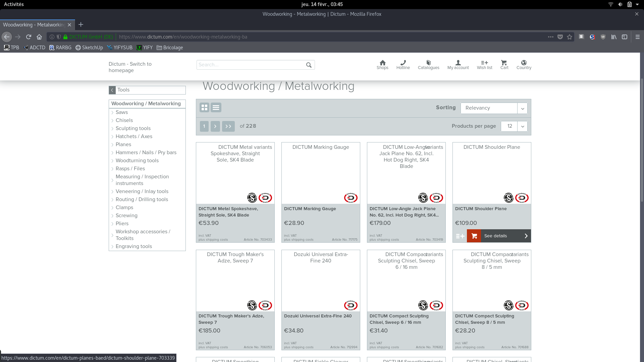Click the search magnifier icon
This screenshot has height=362, width=644.
tap(309, 65)
